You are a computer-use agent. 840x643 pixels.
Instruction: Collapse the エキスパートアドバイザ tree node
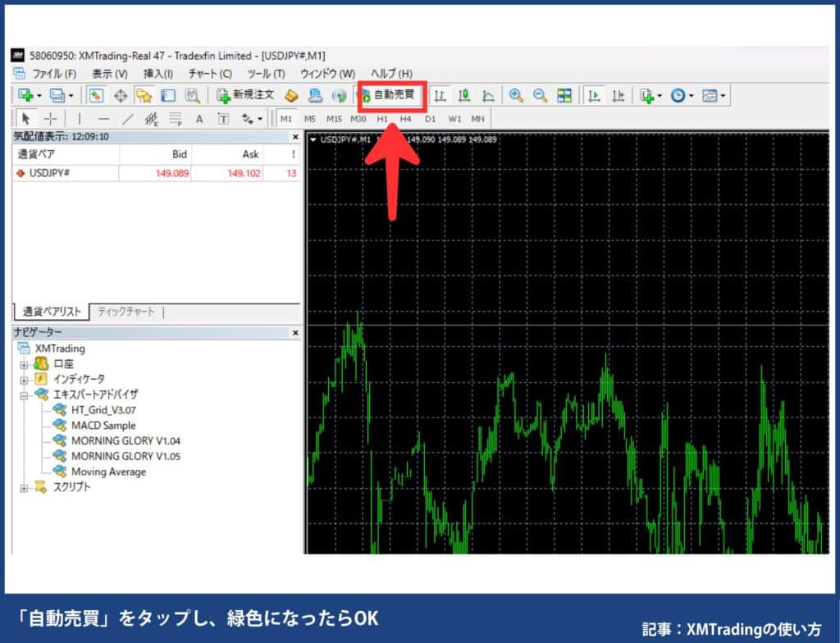coord(24,396)
